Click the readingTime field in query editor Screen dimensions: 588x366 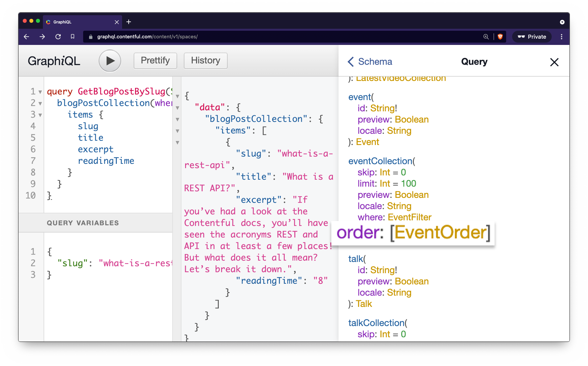point(106,161)
